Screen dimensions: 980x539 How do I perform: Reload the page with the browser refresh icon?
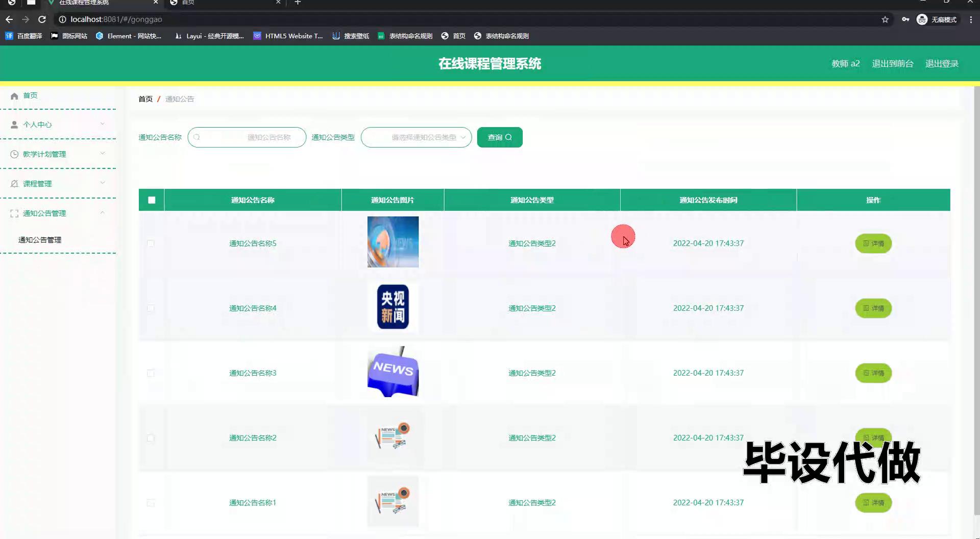point(42,19)
